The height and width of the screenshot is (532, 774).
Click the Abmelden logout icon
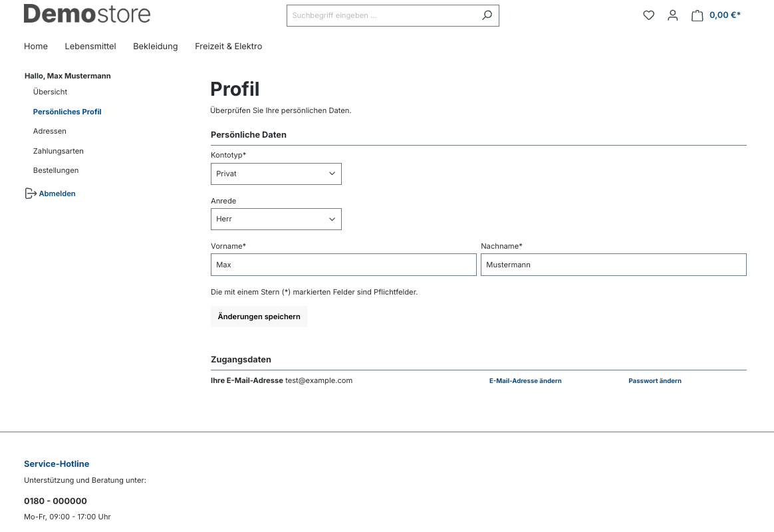[x=31, y=194]
